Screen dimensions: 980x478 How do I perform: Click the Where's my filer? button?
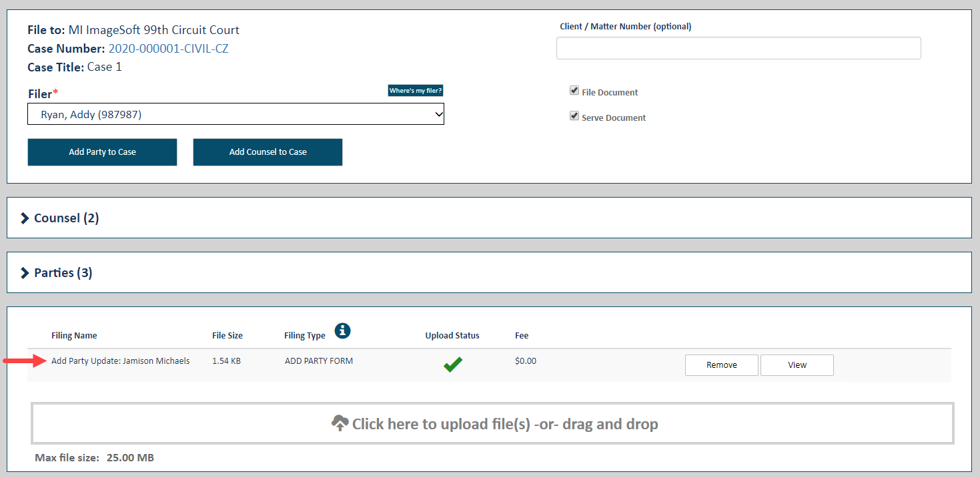coord(416,91)
